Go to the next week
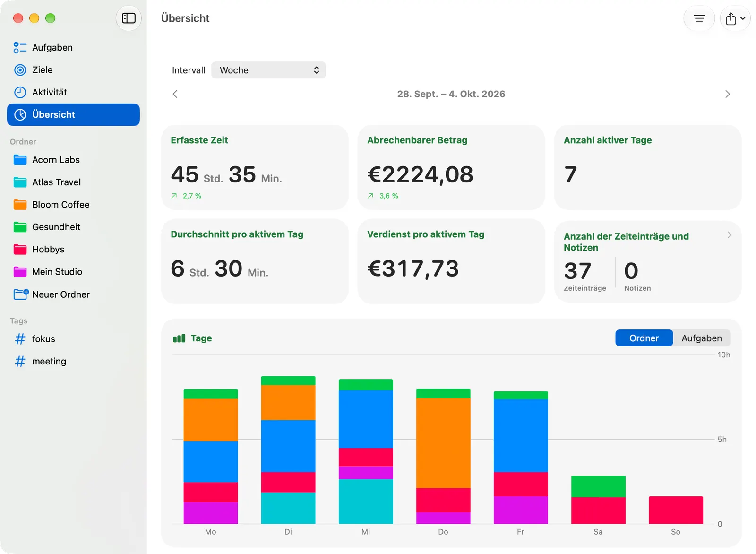This screenshot has width=756, height=554. (728, 94)
